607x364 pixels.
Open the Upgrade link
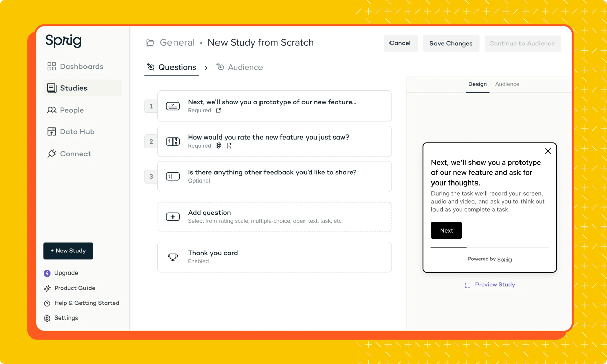(x=66, y=273)
